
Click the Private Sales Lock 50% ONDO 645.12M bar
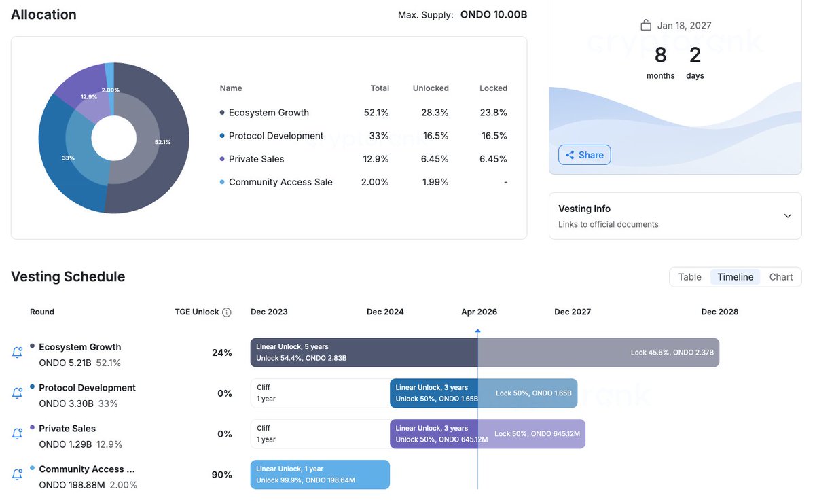(532, 434)
